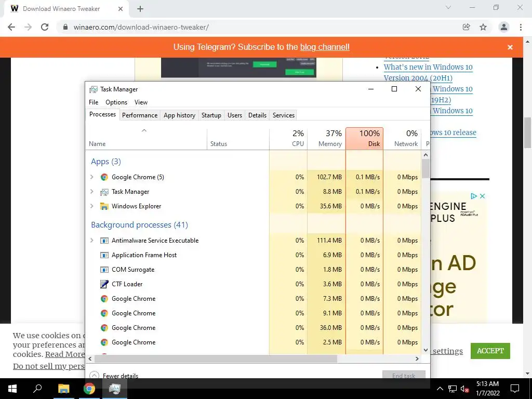Open the View menu in Task Manager
The height and width of the screenshot is (399, 532).
141,102
